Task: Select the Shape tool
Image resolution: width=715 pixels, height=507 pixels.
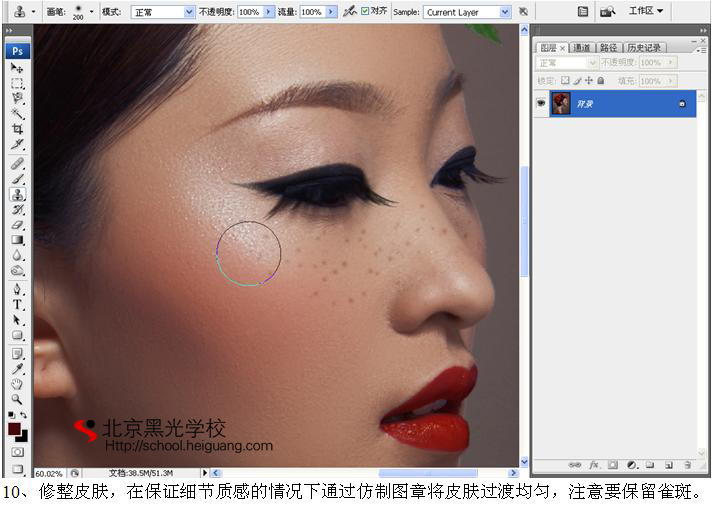Action: [17, 336]
